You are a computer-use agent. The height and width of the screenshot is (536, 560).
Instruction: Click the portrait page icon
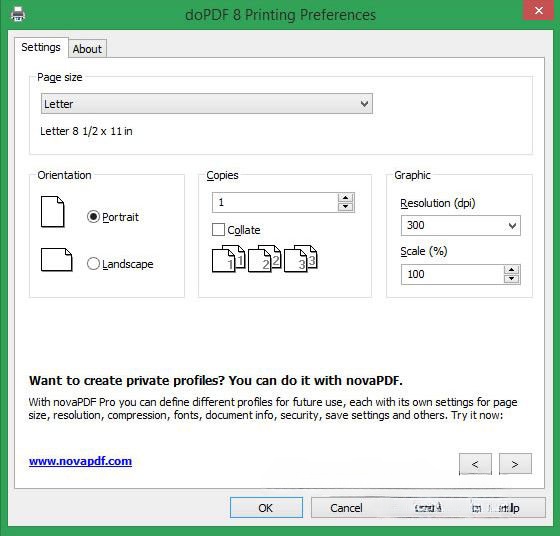click(52, 212)
